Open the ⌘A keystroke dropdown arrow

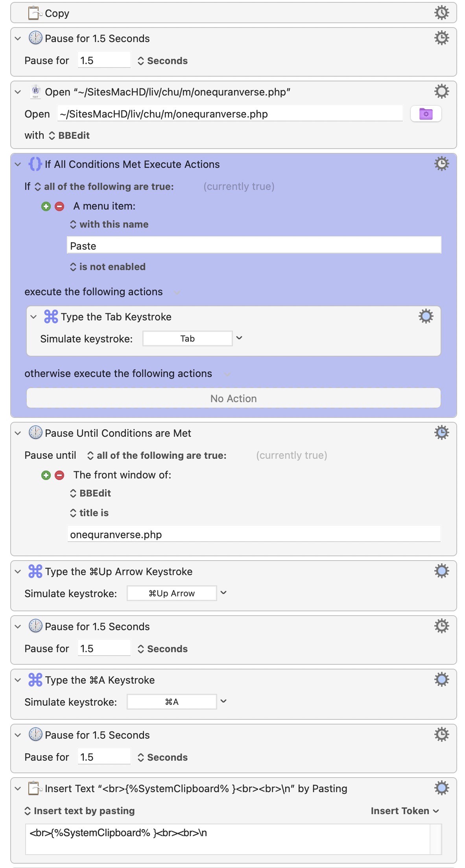coord(223,701)
